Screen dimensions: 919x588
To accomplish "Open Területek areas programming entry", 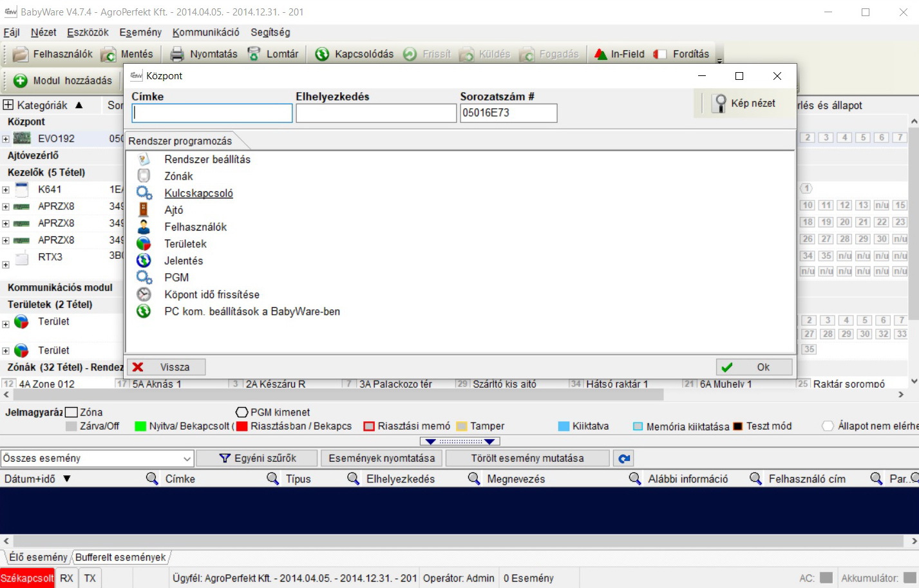I will [185, 243].
